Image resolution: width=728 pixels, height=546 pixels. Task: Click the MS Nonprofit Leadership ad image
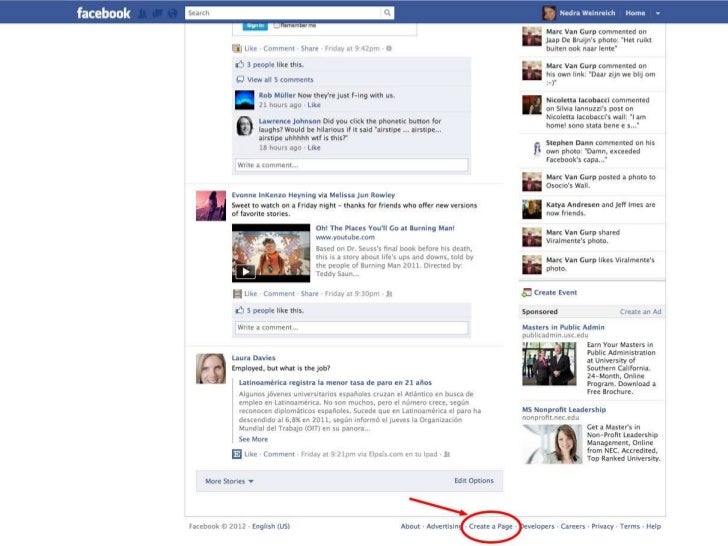point(552,444)
